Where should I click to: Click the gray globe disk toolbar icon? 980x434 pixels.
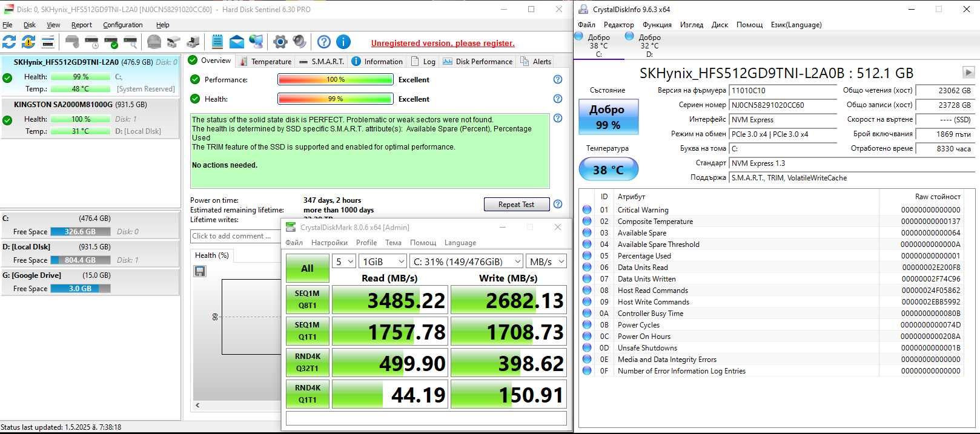[154, 42]
